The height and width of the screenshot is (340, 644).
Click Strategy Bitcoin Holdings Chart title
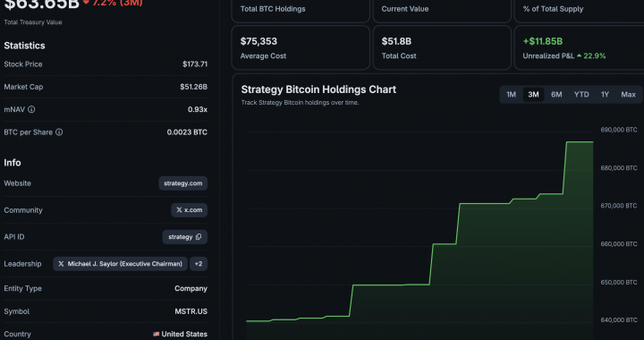pyautogui.click(x=318, y=89)
